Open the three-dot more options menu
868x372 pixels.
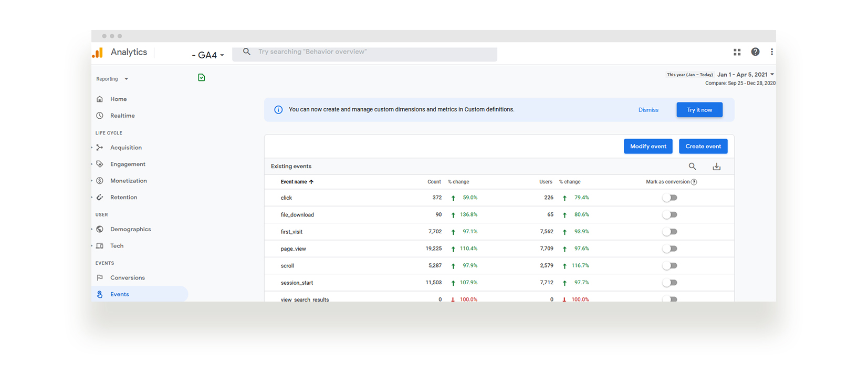coord(771,51)
